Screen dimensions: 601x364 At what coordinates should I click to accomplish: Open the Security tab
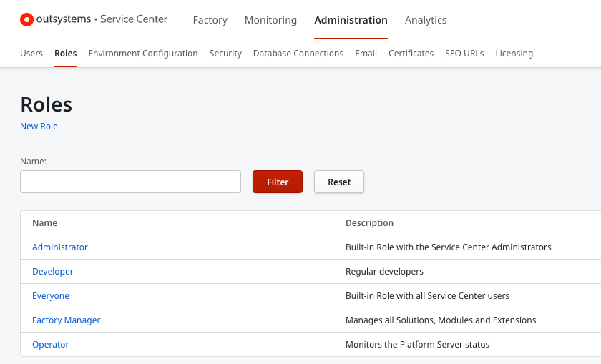(225, 54)
